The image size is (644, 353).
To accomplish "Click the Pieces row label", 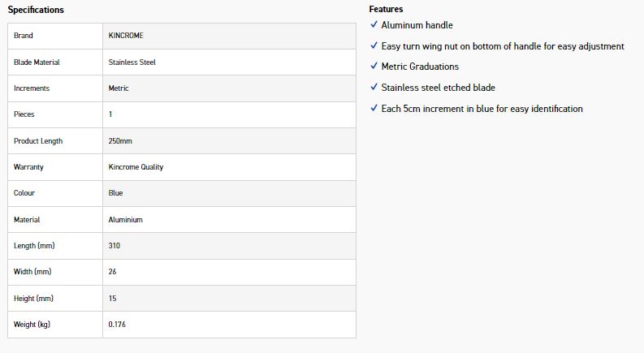I will pyautogui.click(x=24, y=114).
